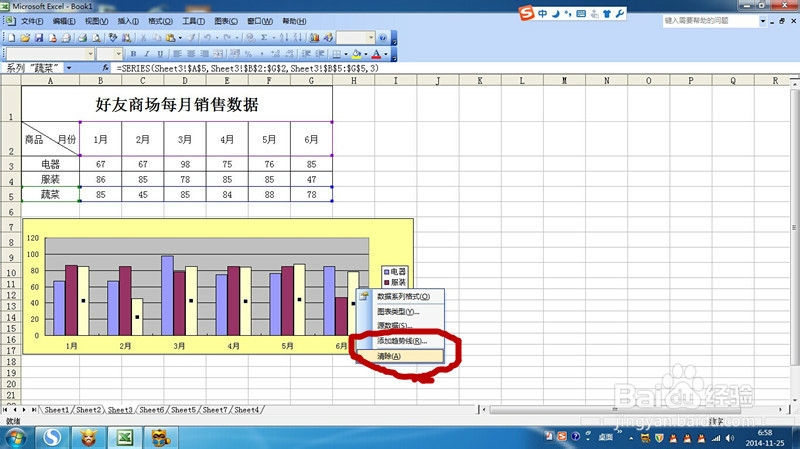800x449 pixels.
Task: Expand the Fill Color dropdown arrow
Action: tap(366, 54)
